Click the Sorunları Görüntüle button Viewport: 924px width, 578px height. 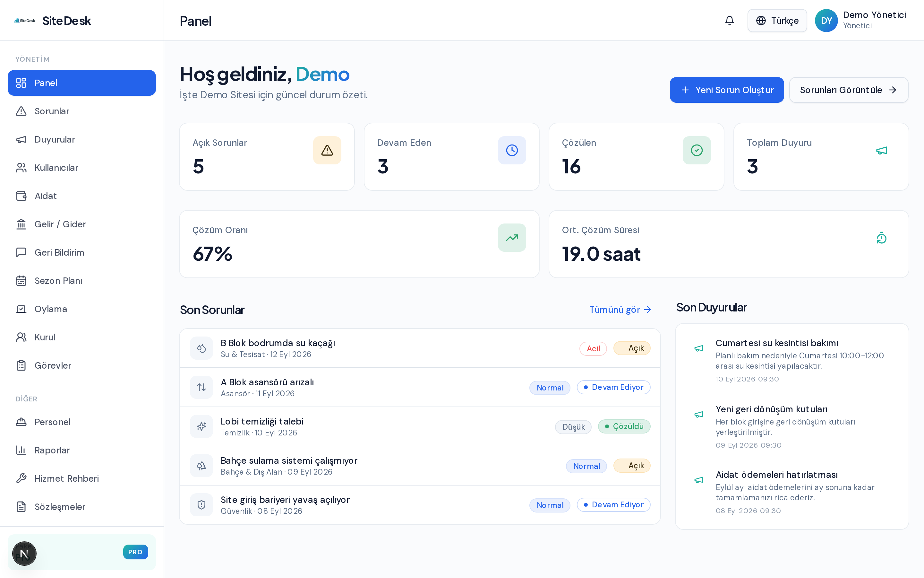848,90
